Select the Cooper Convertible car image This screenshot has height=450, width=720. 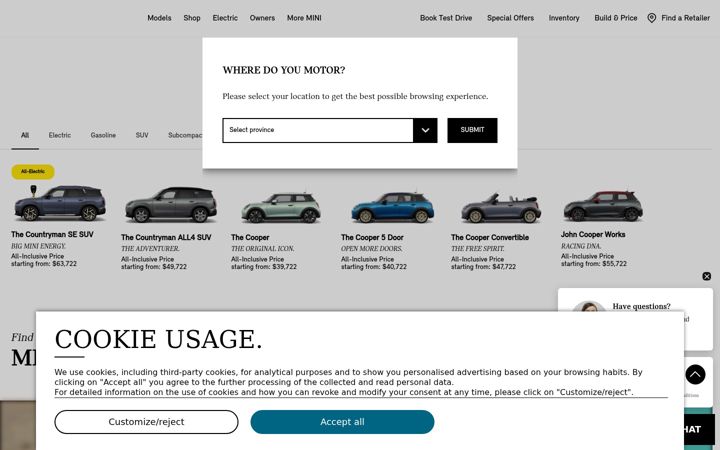(x=501, y=208)
